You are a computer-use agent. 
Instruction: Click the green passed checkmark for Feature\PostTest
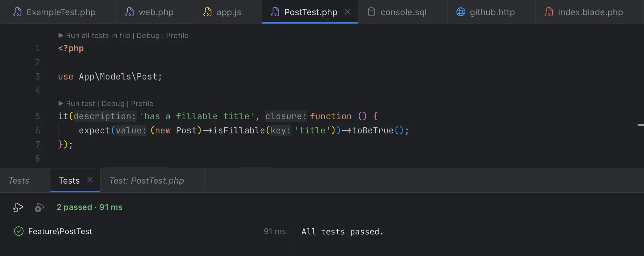[x=19, y=231]
